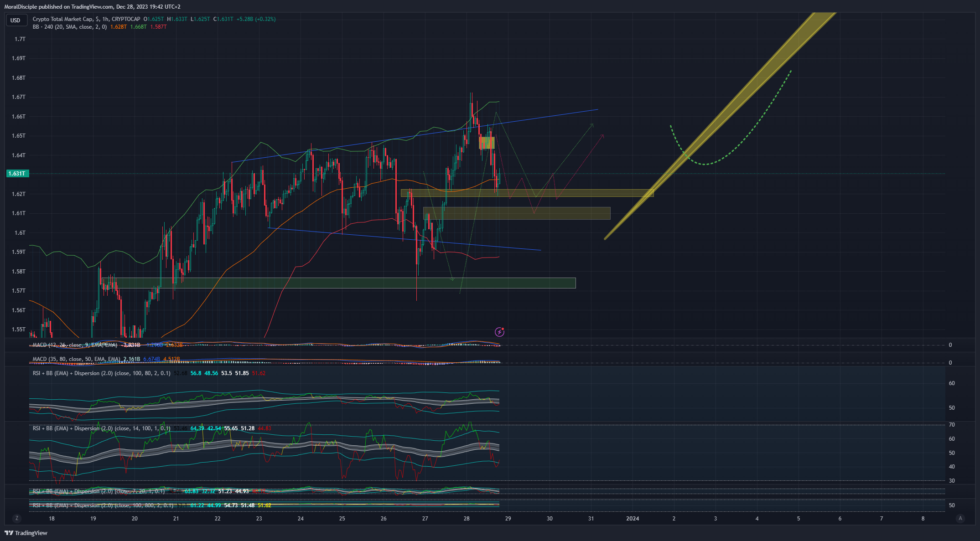The width and height of the screenshot is (980, 541).
Task: Click RSI + BB legend with 100, 800 settings
Action: tap(103, 505)
